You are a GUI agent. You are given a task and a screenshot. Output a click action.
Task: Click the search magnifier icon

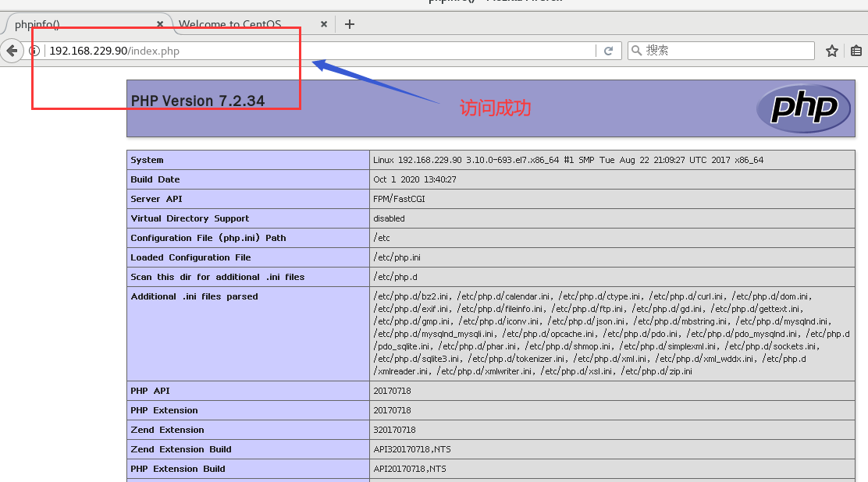click(637, 51)
